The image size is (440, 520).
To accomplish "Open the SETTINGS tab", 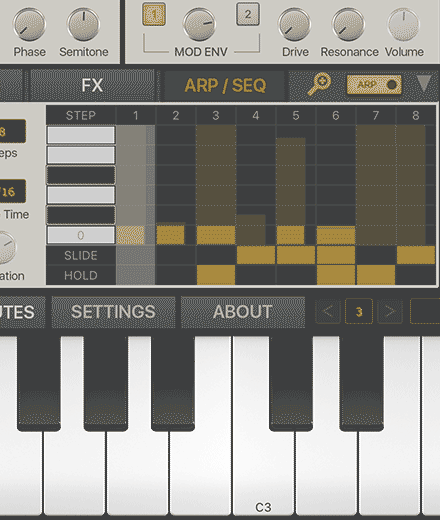I will (x=113, y=312).
